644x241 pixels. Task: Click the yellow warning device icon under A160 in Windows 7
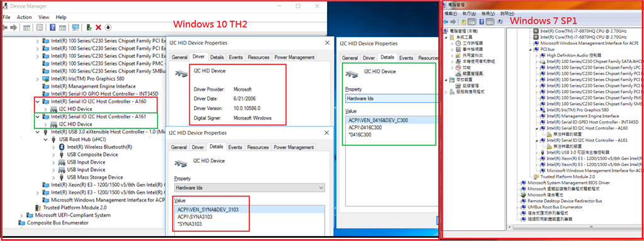click(549, 134)
